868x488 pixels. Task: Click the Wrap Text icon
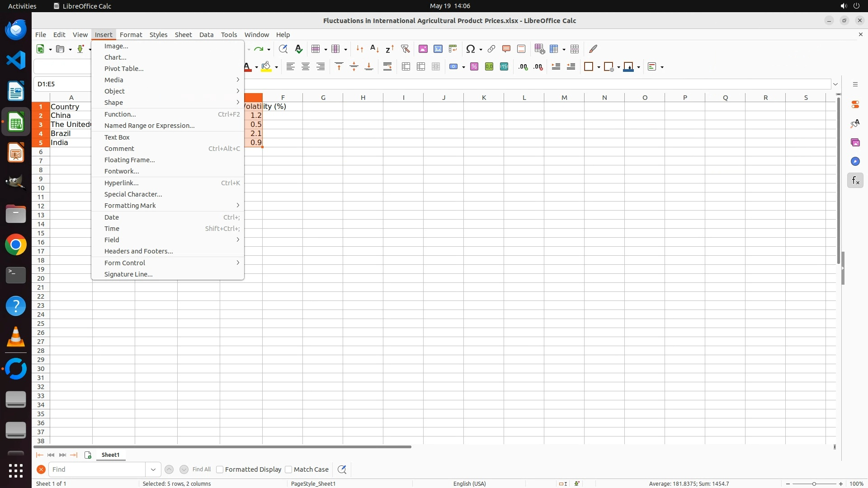387,67
